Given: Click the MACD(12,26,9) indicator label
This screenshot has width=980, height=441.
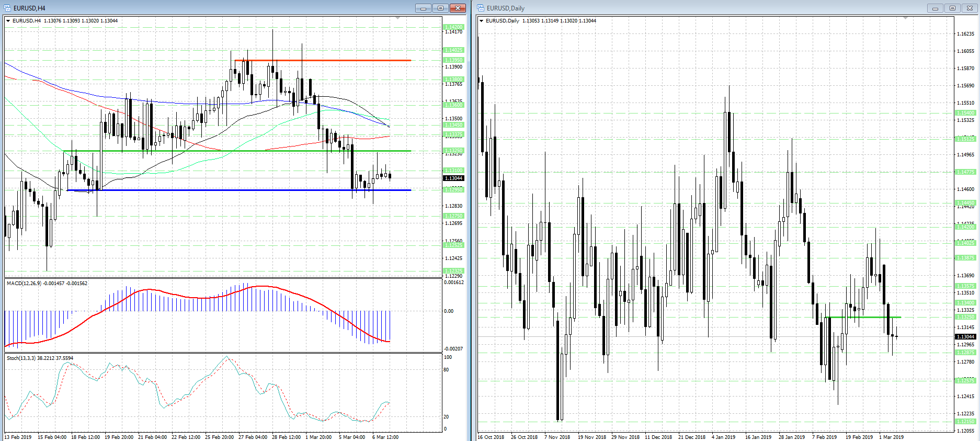Looking at the screenshot, I should [47, 283].
